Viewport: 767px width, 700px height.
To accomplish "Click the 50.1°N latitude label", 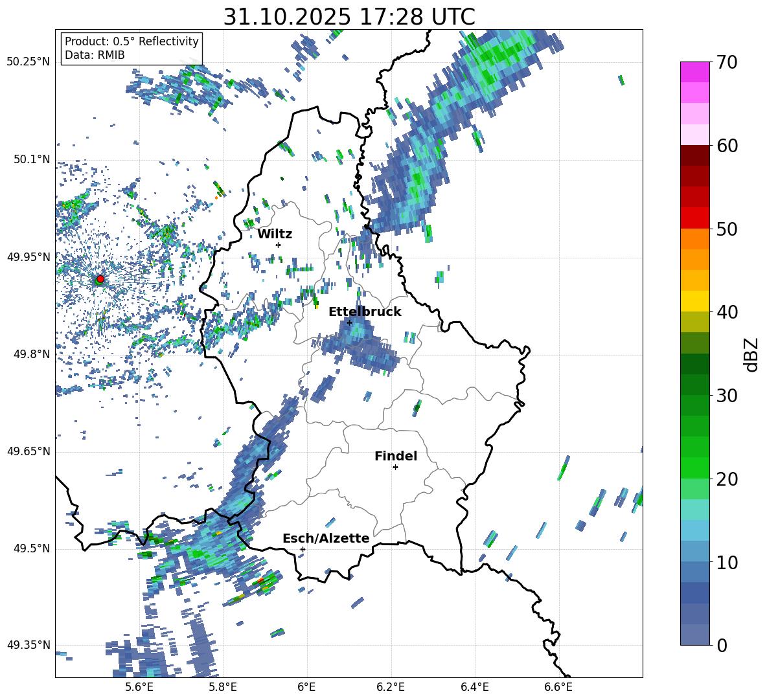I will pos(31,159).
